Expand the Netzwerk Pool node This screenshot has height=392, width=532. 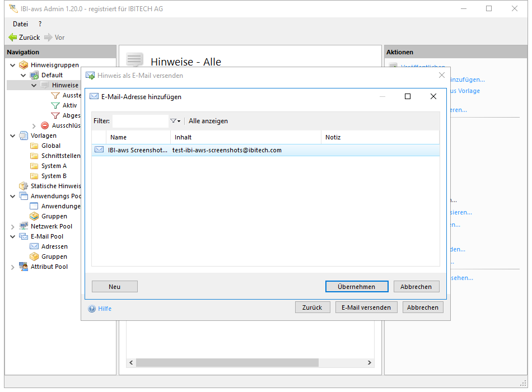point(13,227)
